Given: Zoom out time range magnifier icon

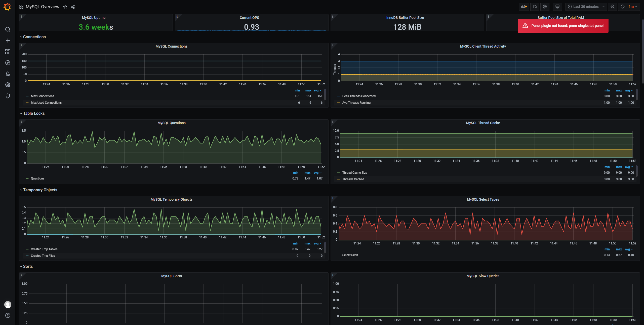Looking at the screenshot, I should click(x=613, y=7).
